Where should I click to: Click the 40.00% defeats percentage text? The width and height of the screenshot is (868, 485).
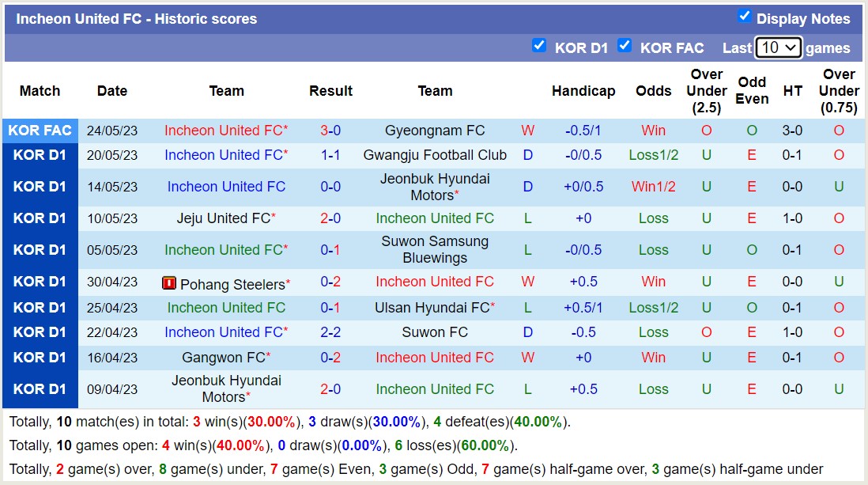[537, 422]
